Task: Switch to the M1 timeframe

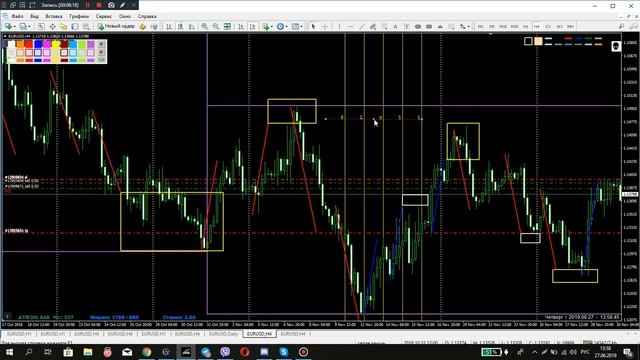Action: [x=481, y=26]
